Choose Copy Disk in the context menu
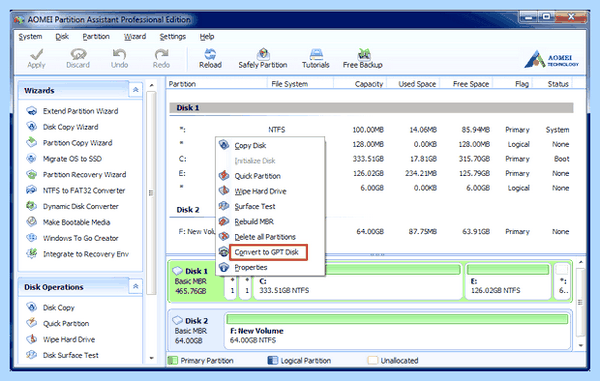Screen dimensions: 600x381 270,145
